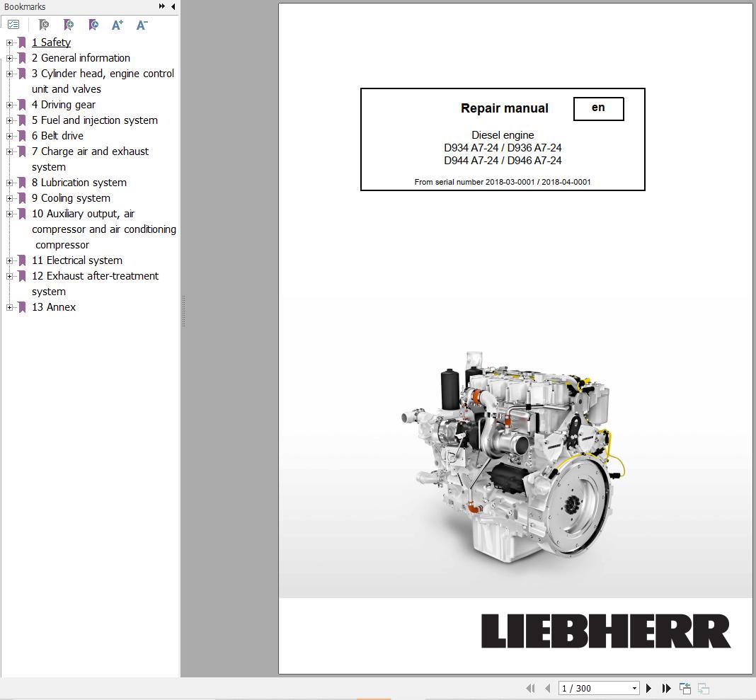Go to the next page
The image size is (756, 700).
click(x=649, y=689)
